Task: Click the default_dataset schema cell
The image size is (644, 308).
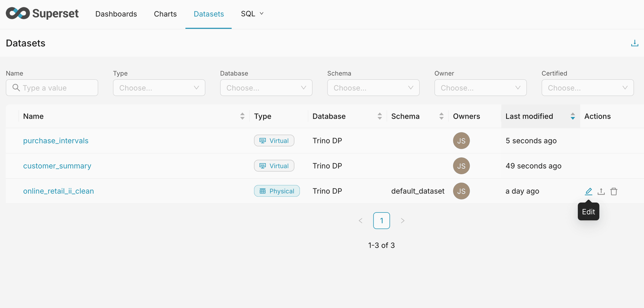Action: tap(418, 191)
